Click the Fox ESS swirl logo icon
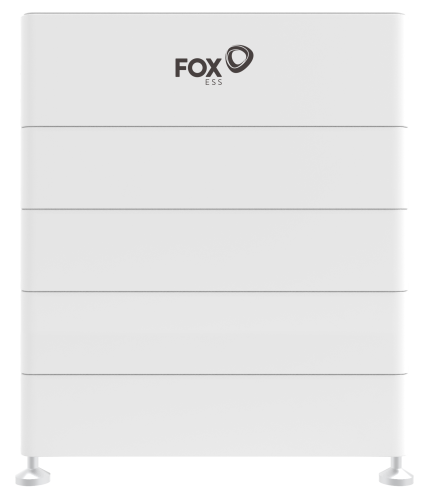This screenshot has height=500, width=429. [239, 59]
